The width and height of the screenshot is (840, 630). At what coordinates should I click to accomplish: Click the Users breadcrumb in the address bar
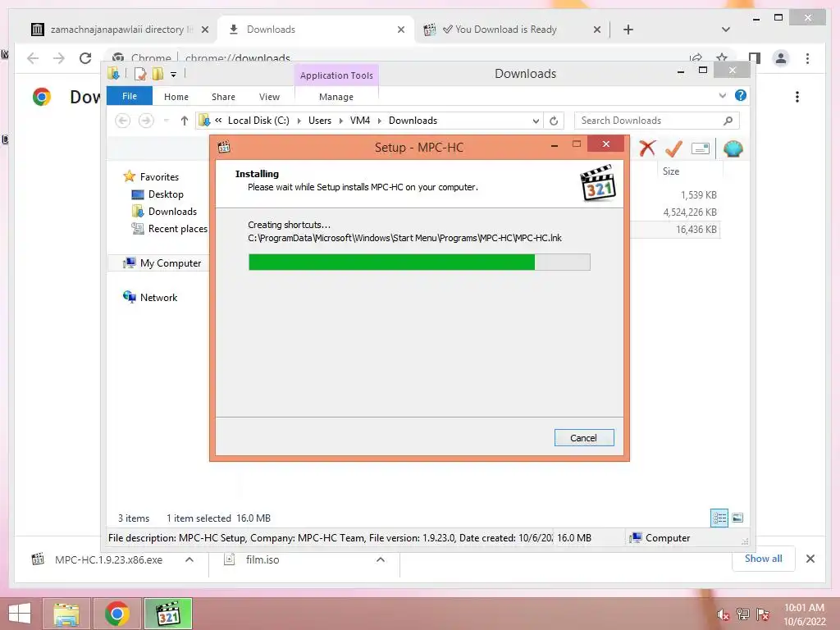[320, 121]
